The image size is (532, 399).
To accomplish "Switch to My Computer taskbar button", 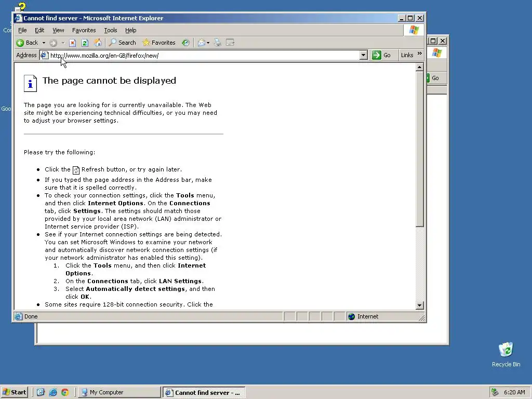I will (x=119, y=393).
